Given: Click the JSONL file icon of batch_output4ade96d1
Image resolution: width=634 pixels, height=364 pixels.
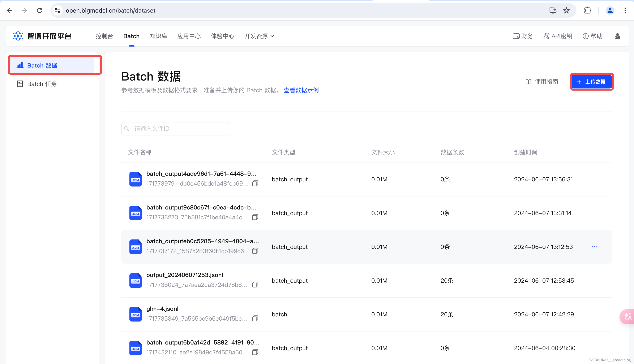Looking at the screenshot, I should click(x=135, y=179).
